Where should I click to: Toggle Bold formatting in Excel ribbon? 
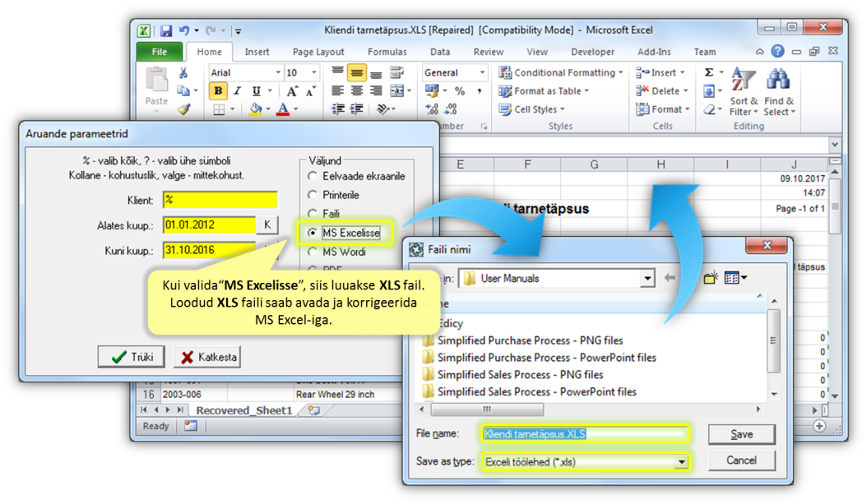[219, 91]
